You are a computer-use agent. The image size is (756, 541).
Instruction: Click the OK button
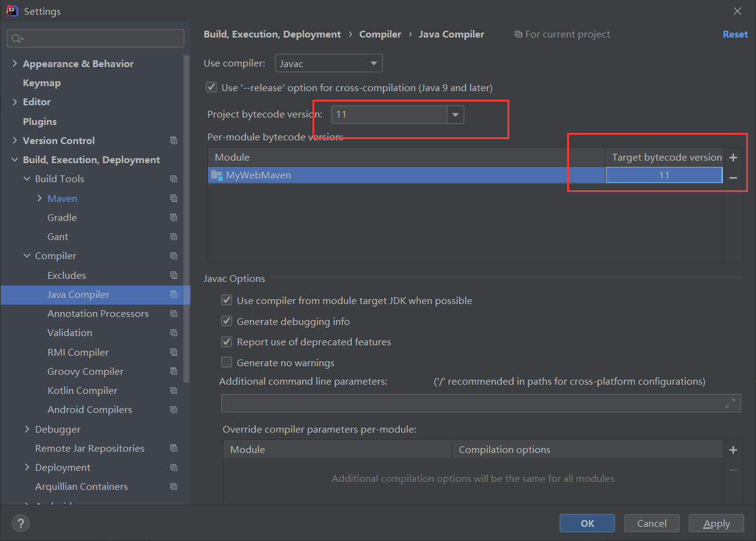click(587, 523)
